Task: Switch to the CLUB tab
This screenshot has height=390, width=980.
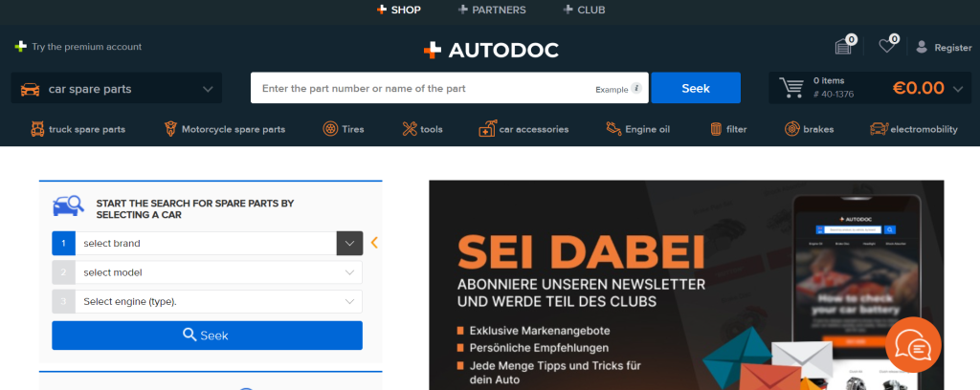Action: [x=584, y=10]
